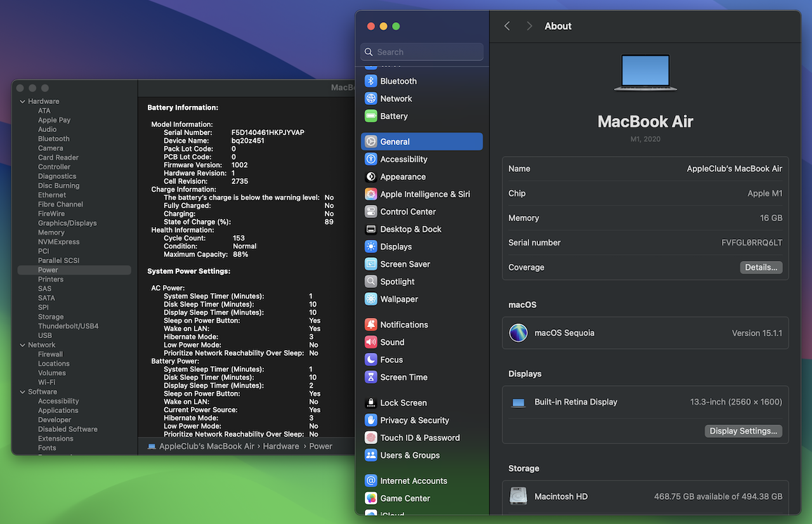Open Display Settings... button
The width and height of the screenshot is (812, 524).
743,431
